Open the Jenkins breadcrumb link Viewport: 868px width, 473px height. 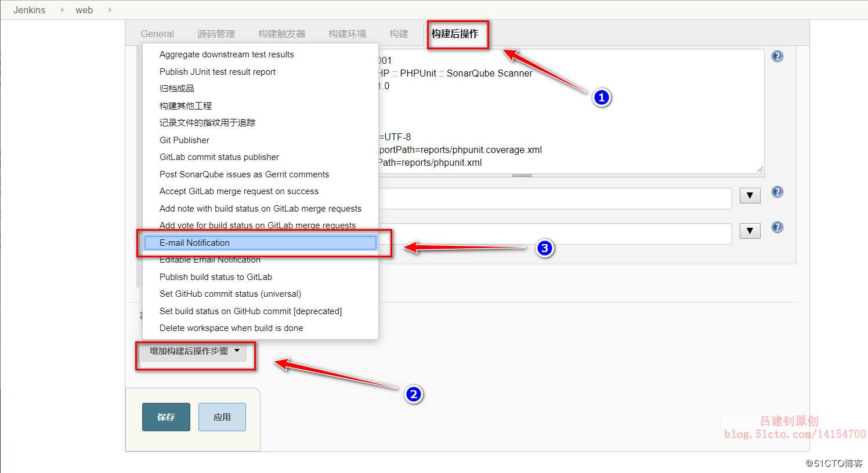(29, 10)
